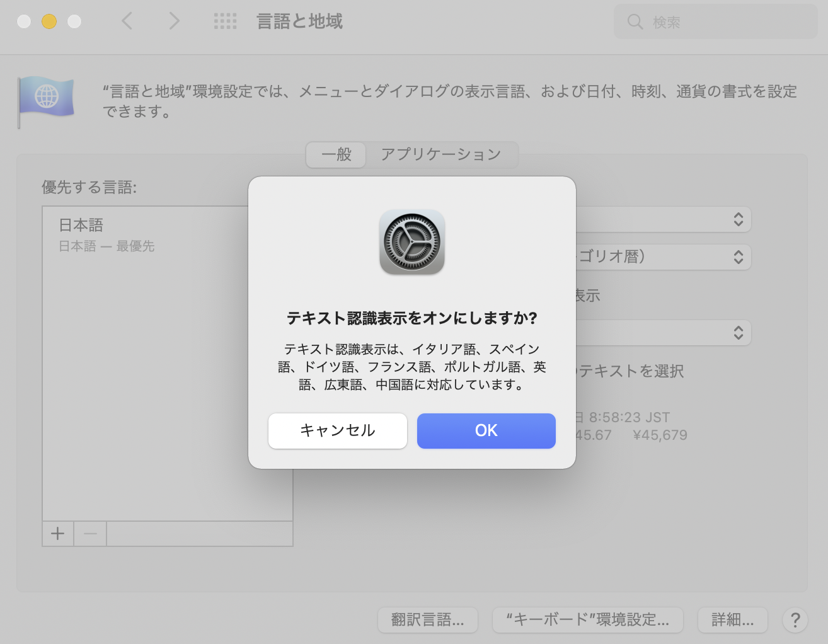Open 翻訳言語... settings
Viewport: 828px width, 644px height.
click(427, 620)
